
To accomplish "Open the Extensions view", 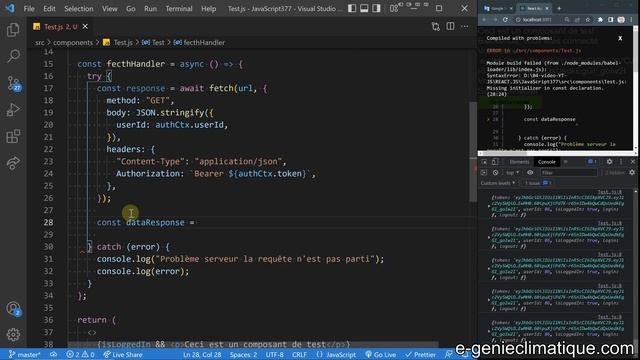I will [13, 136].
